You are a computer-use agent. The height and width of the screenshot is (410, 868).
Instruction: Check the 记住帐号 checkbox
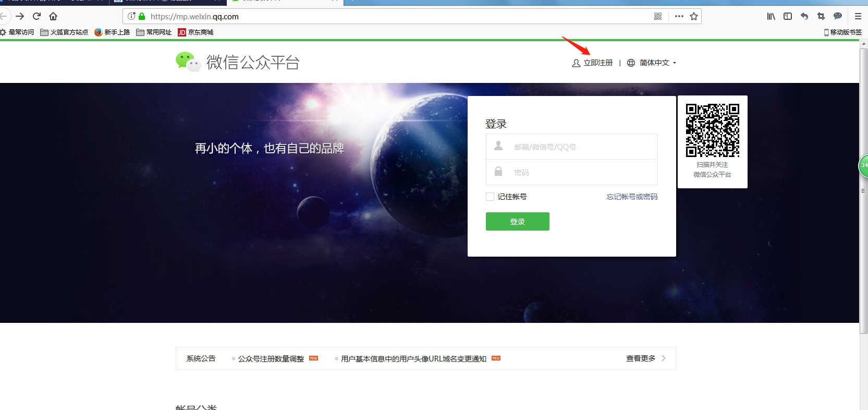(x=490, y=197)
